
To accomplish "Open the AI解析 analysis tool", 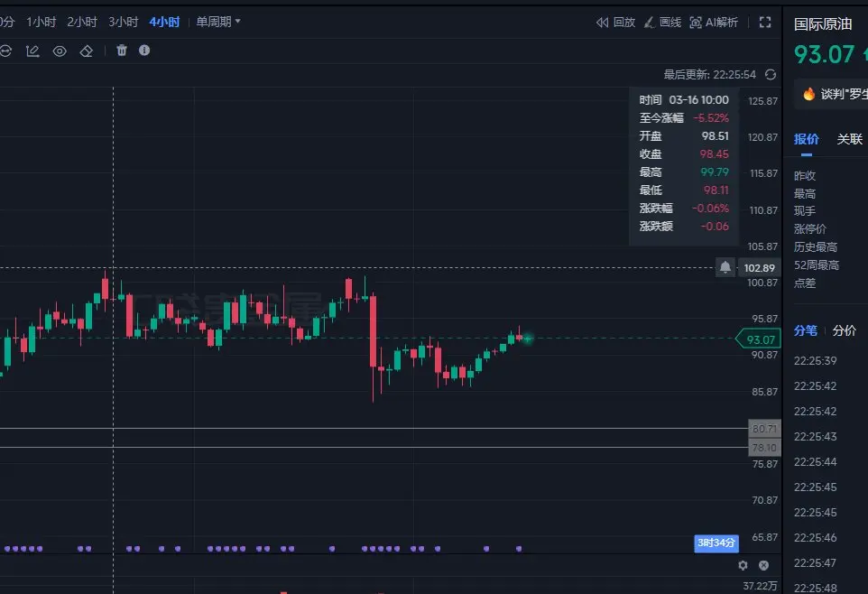I will point(714,23).
